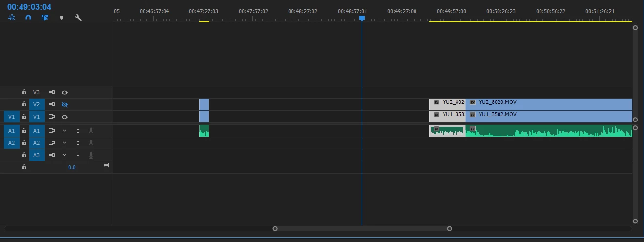Toggle A3 track targeting
This screenshot has height=242, width=644.
[37, 155]
